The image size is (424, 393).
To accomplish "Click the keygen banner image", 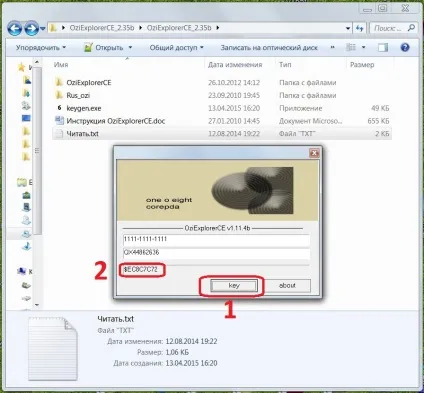I will tap(217, 190).
